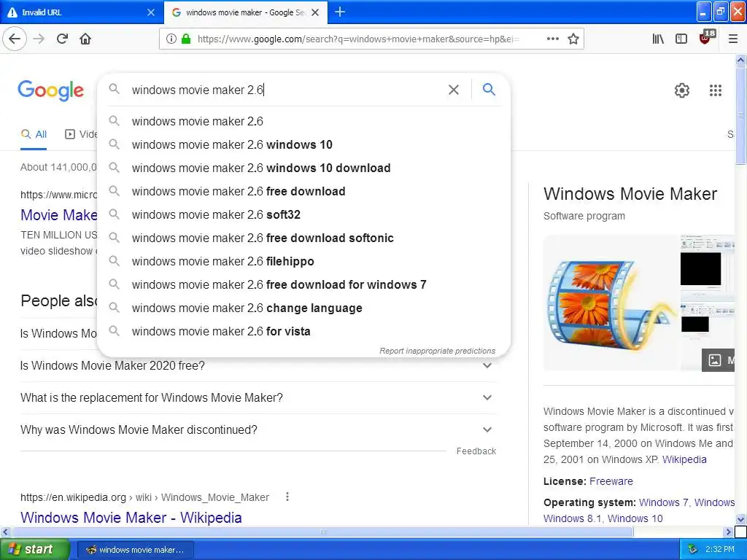Expand 'What is the replacement' question
747x560 pixels.
258,397
